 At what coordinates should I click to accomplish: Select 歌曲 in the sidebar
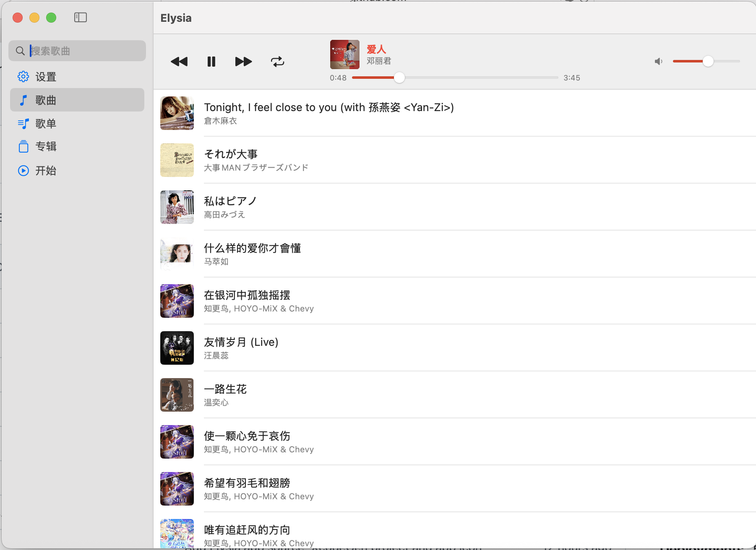[77, 100]
